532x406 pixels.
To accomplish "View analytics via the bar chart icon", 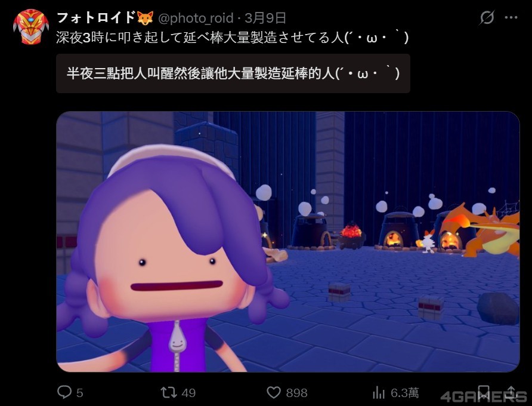I will (x=378, y=392).
